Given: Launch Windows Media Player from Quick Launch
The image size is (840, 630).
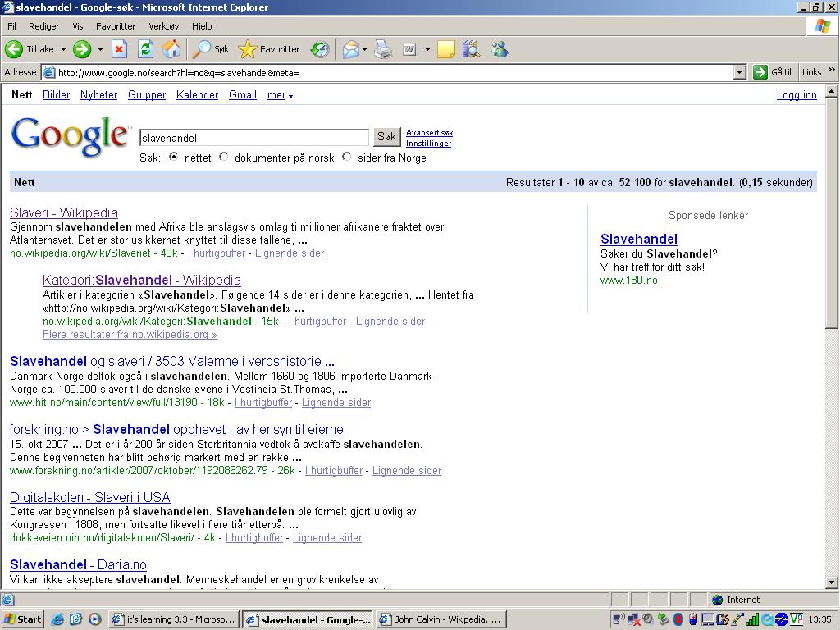Looking at the screenshot, I should click(94, 619).
